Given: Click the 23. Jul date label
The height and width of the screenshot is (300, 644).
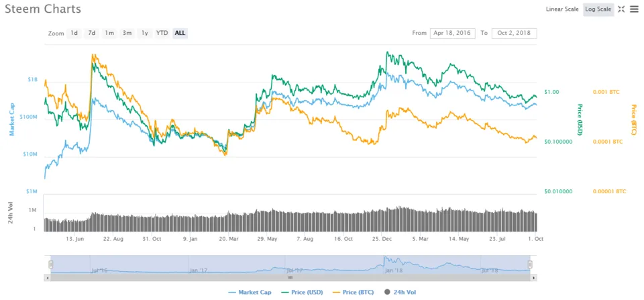Looking at the screenshot, I should pyautogui.click(x=498, y=238).
